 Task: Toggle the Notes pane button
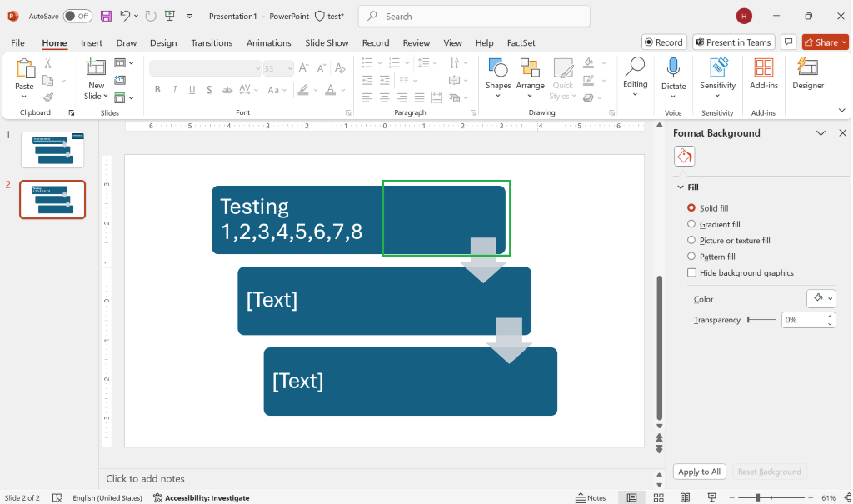point(591,497)
